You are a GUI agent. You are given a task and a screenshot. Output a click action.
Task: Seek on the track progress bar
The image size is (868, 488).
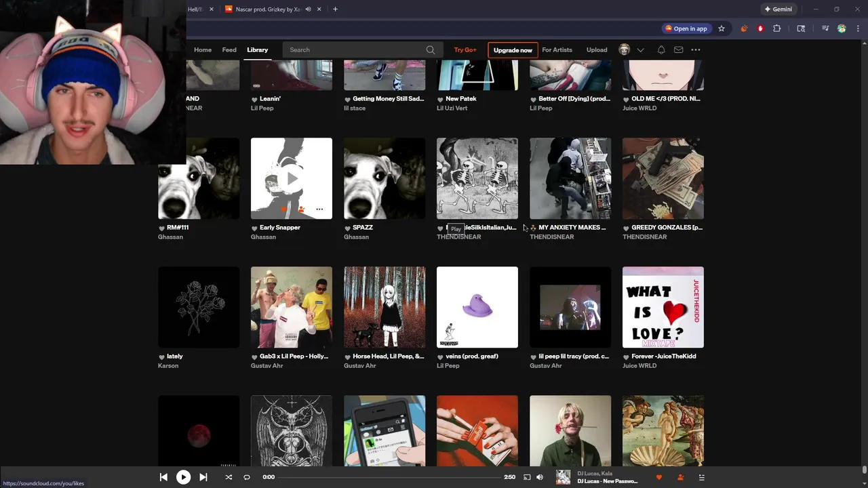[389, 477]
